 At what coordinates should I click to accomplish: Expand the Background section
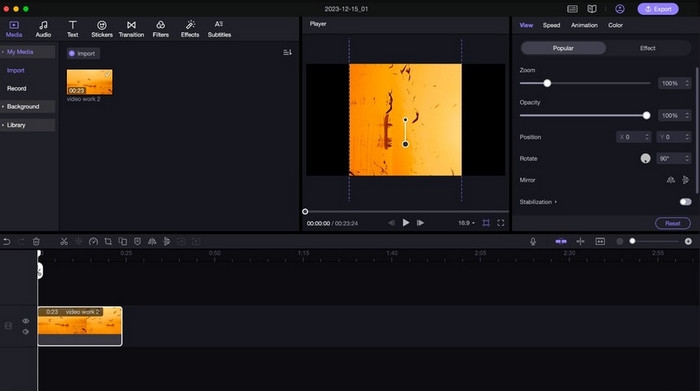click(x=28, y=107)
